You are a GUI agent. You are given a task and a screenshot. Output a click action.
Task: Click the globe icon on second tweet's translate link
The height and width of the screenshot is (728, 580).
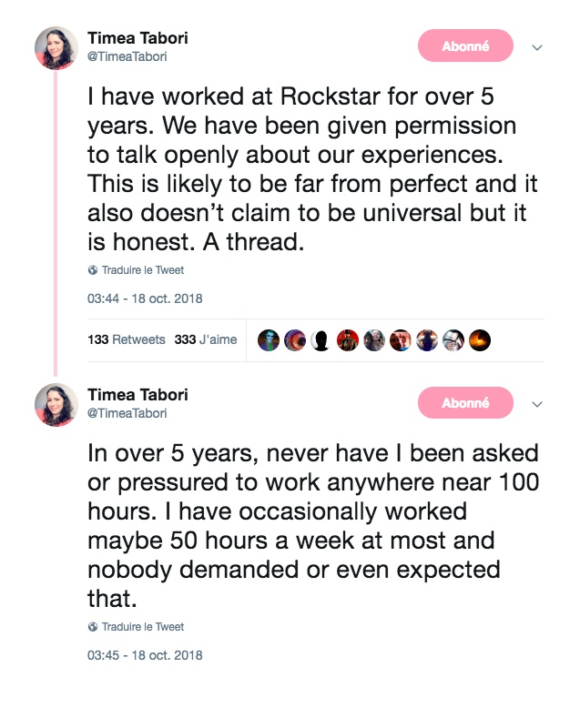pyautogui.click(x=92, y=627)
